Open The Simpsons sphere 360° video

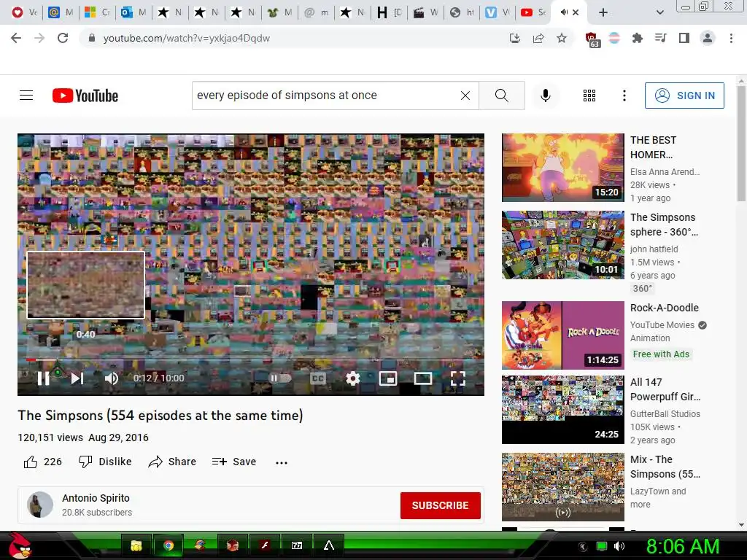(562, 245)
